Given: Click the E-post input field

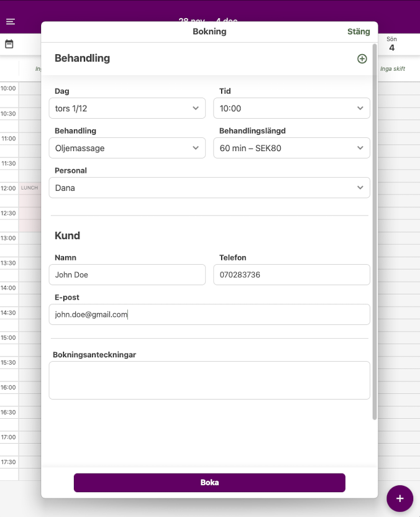Looking at the screenshot, I should click(209, 314).
